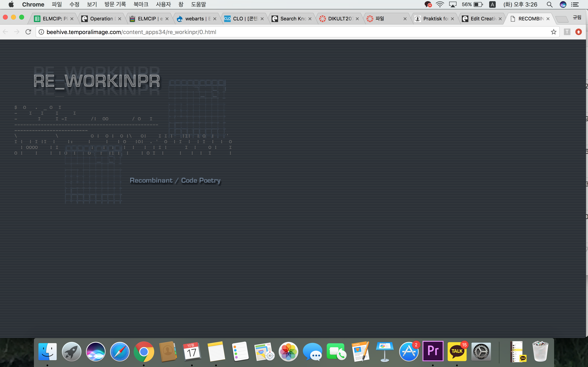Open the 북마크 menu
This screenshot has height=367, width=588.
[141, 4]
